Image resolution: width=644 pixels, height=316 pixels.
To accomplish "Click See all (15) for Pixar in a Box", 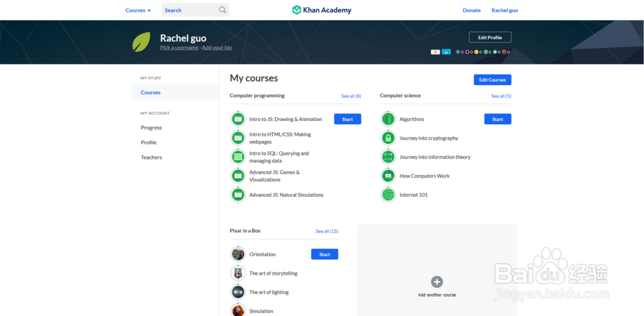I will click(x=327, y=231).
